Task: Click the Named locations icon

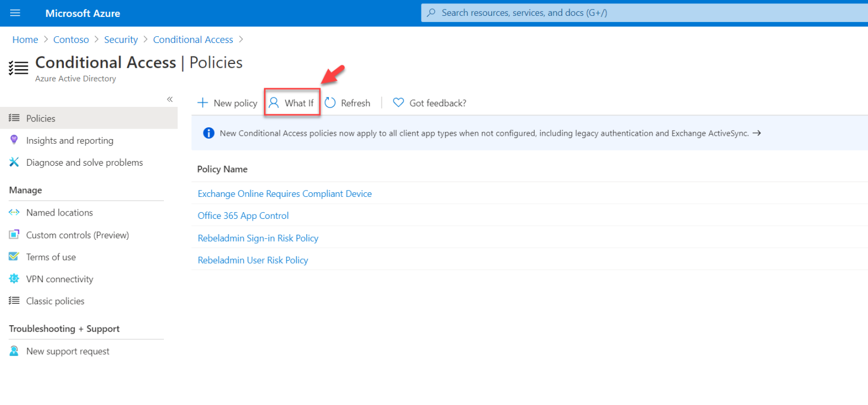Action: [x=15, y=213]
